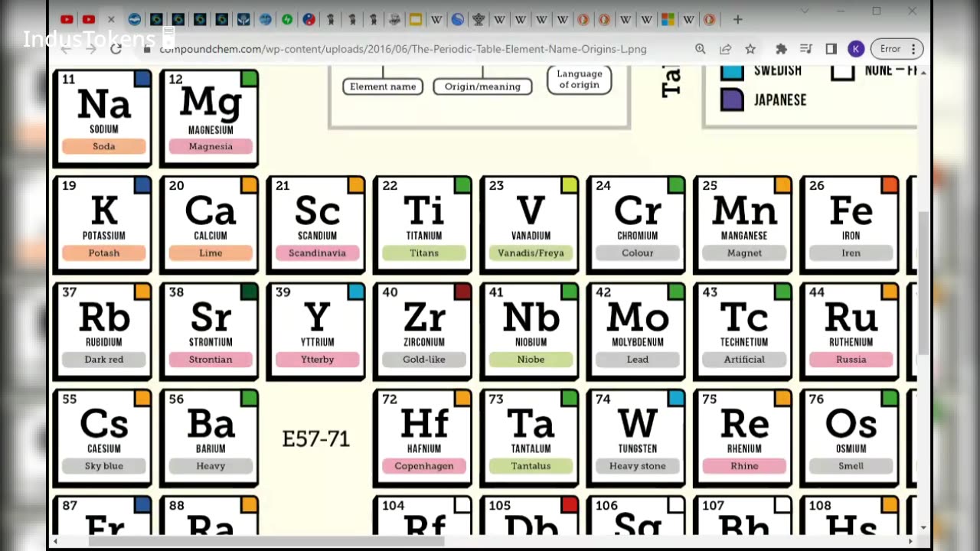Open the zoom magnifier icon in address bar
The image size is (980, 551).
[x=701, y=49]
